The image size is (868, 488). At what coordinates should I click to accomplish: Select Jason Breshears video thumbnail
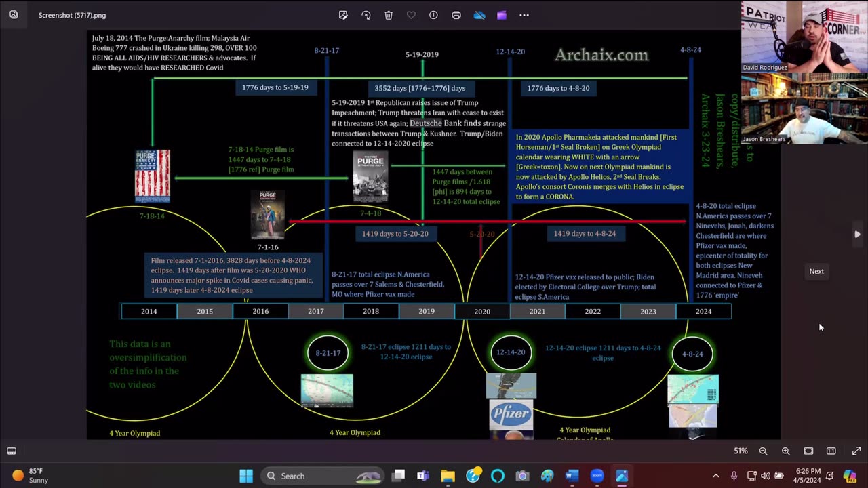pyautogui.click(x=804, y=109)
